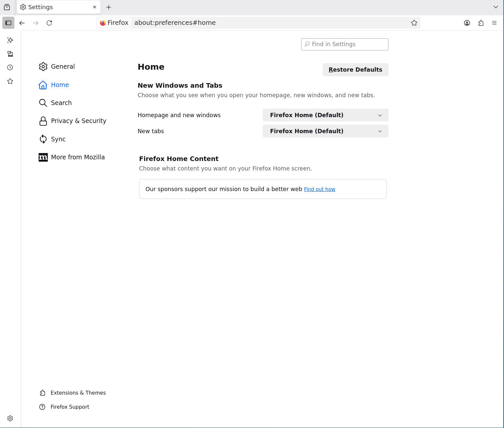The image size is (504, 428).
Task: Select the Settings tab
Action: point(59,7)
